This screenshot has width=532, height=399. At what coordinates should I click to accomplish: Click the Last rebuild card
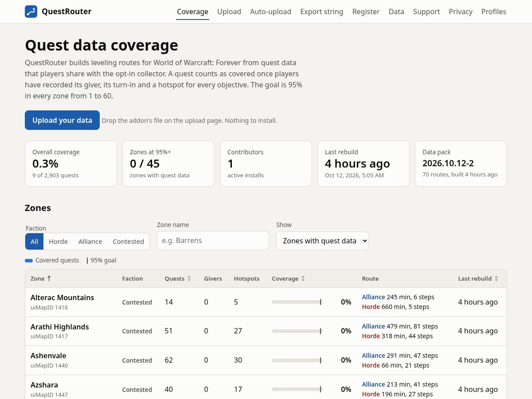coord(364,164)
